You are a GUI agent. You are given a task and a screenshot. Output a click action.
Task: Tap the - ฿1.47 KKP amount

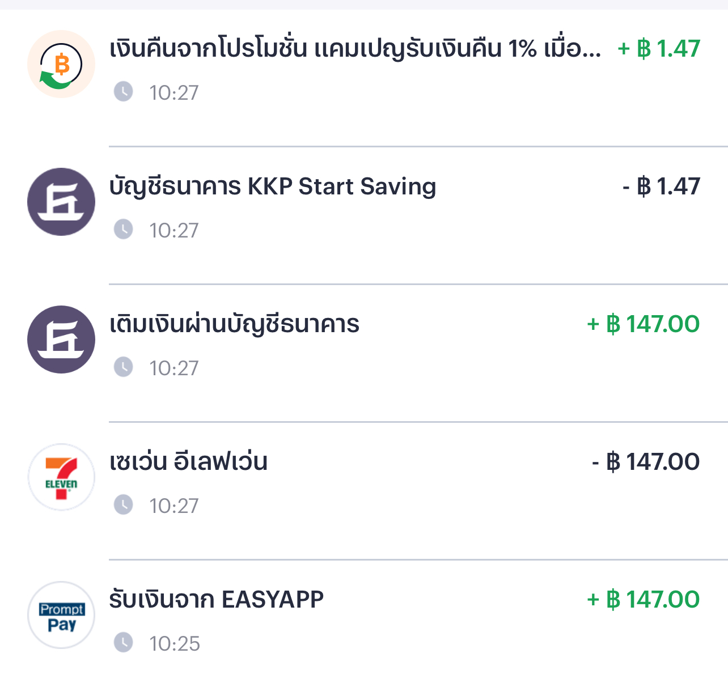point(661,186)
